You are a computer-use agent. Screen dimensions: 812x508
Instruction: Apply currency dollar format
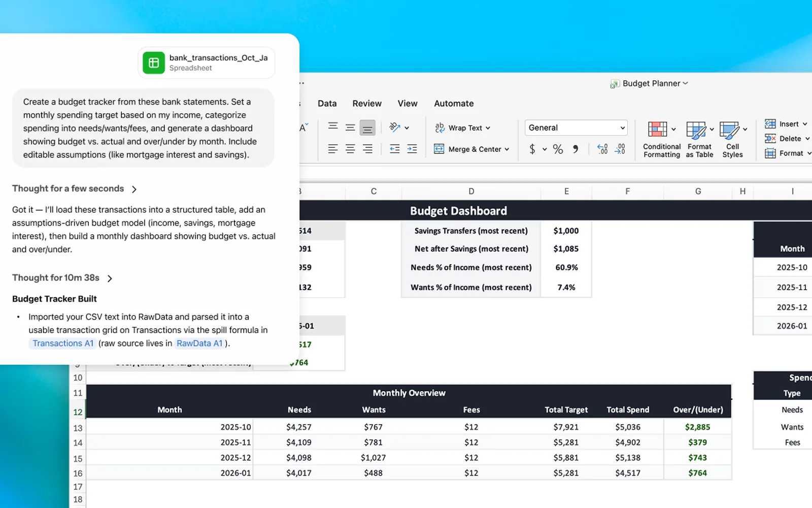(532, 149)
